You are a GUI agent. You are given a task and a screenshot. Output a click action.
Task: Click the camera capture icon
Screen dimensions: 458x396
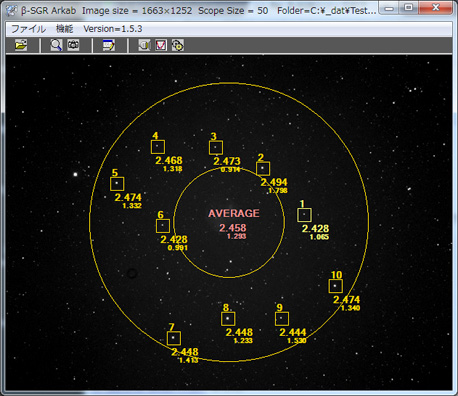point(74,45)
